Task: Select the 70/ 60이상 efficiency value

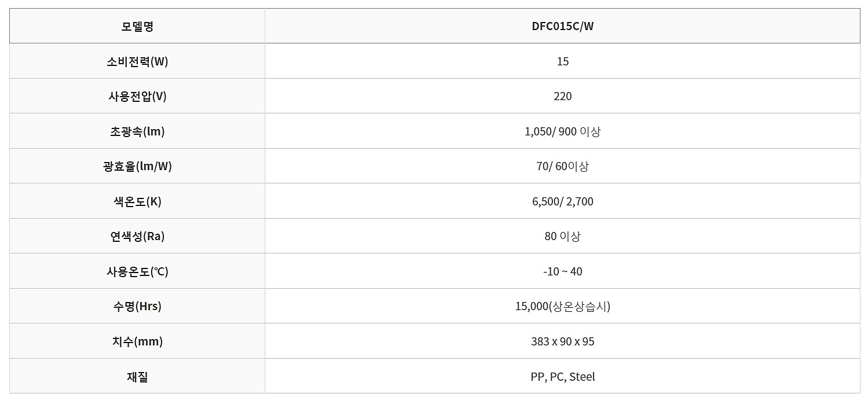Action: [x=562, y=166]
